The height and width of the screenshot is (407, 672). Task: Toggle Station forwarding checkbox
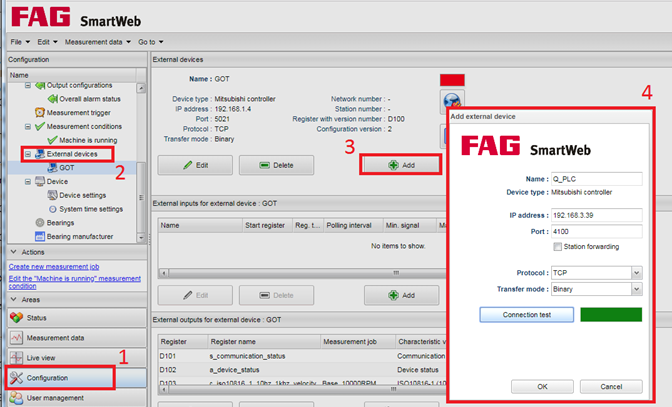557,247
